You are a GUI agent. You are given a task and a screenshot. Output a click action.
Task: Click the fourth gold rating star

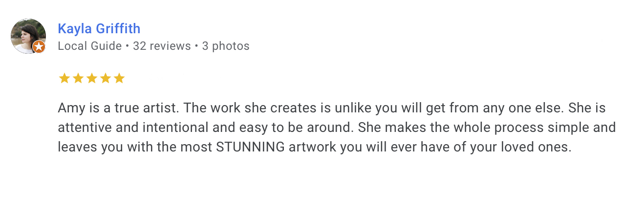click(106, 79)
